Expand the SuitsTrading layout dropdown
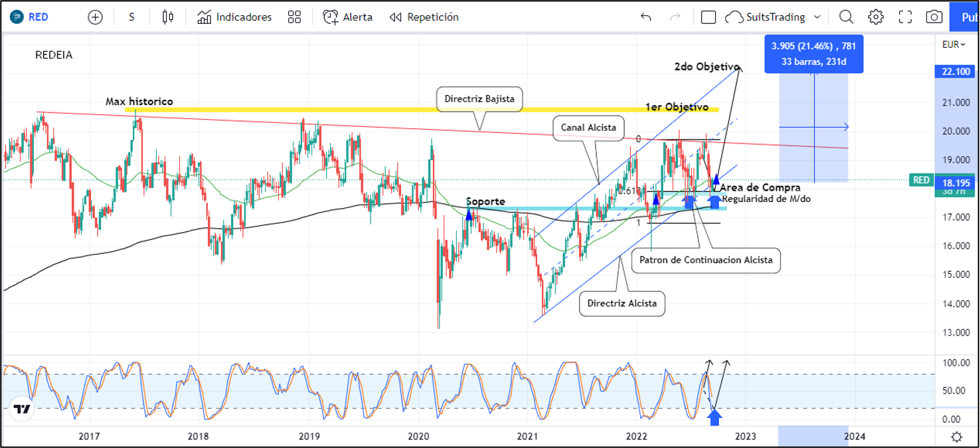 (x=817, y=17)
